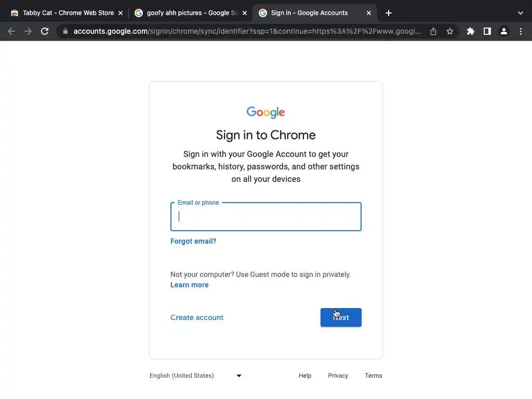Click the Next button
Image resolution: width=532 pixels, height=399 pixels.
(341, 317)
